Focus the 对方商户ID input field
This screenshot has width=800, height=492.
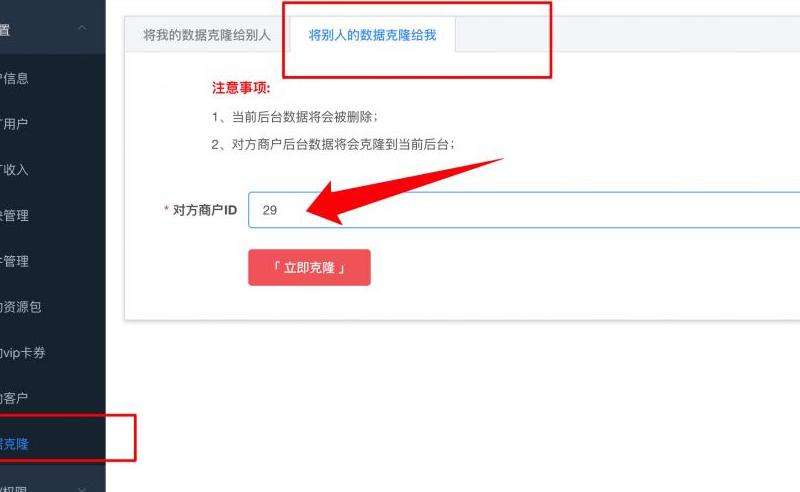(524, 210)
